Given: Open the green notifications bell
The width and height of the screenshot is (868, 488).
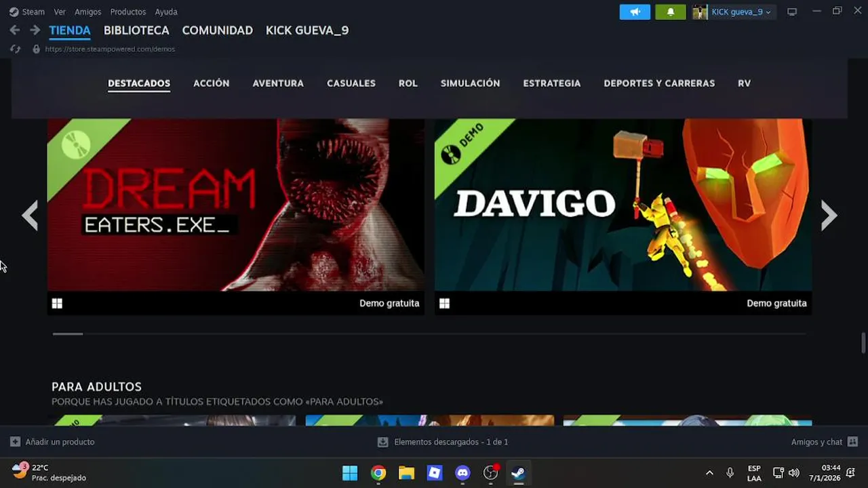Looking at the screenshot, I should click(671, 12).
